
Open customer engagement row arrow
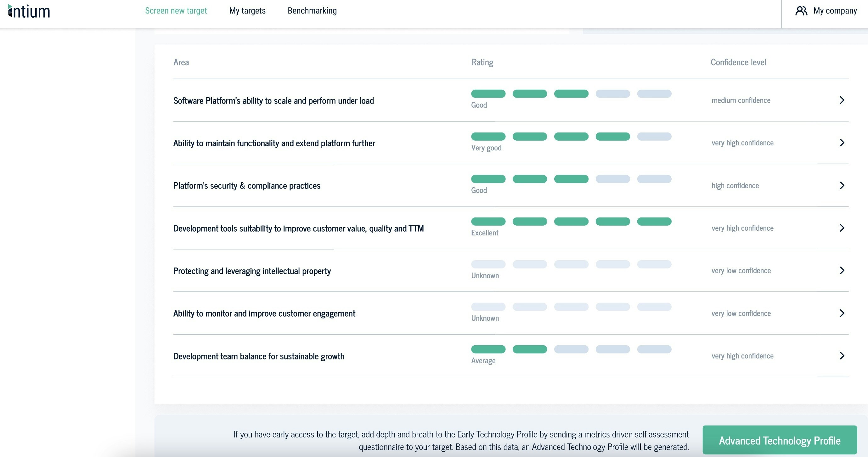pyautogui.click(x=842, y=313)
